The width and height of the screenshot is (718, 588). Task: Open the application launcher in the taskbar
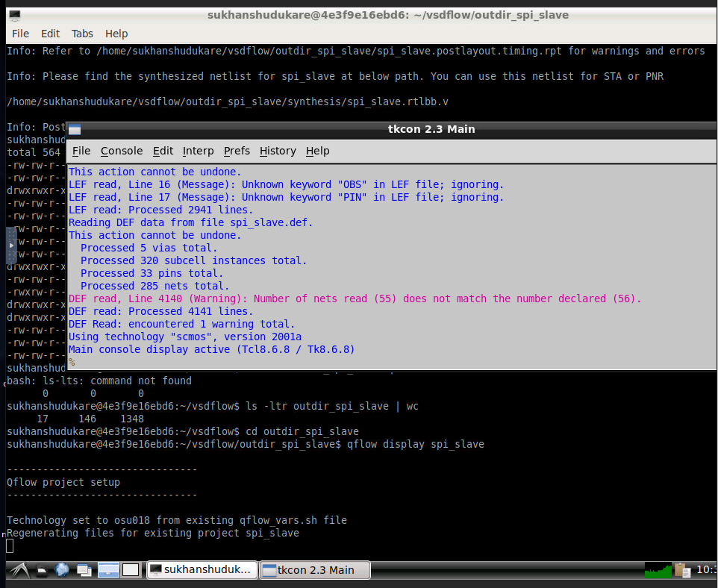19,570
